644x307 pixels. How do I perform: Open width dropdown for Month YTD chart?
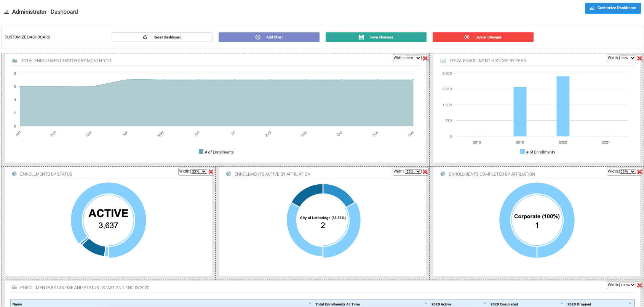coord(413,58)
